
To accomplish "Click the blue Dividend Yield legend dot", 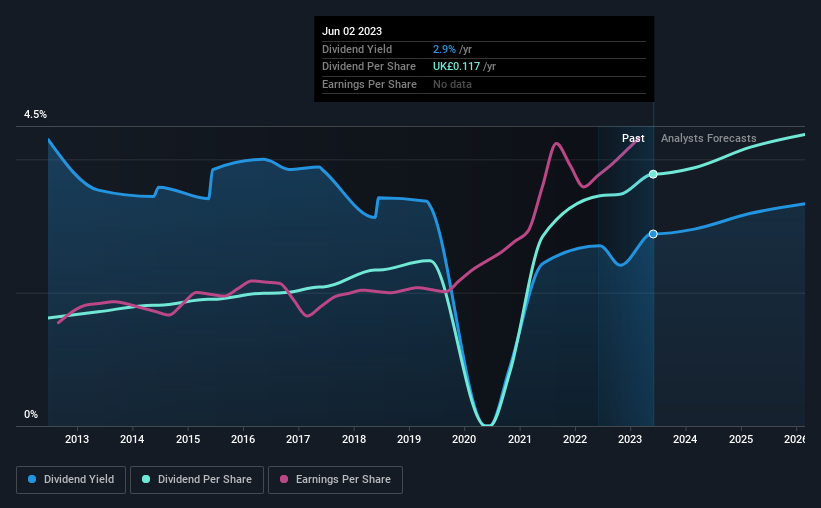I will [32, 479].
